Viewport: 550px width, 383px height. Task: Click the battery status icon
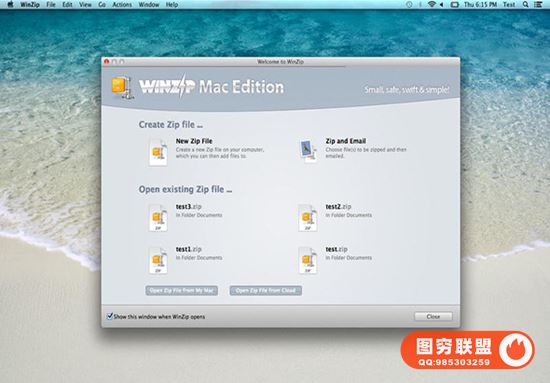pyautogui.click(x=455, y=5)
